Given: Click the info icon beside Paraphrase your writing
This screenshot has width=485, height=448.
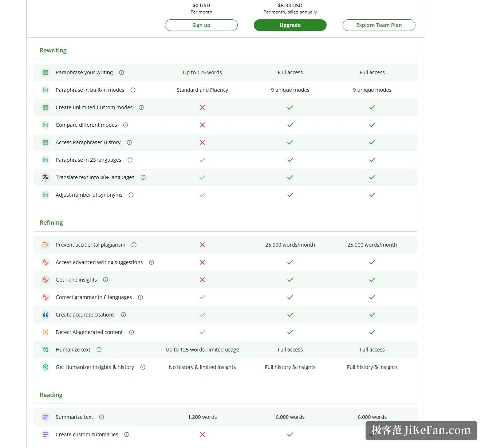Looking at the screenshot, I should [x=122, y=72].
